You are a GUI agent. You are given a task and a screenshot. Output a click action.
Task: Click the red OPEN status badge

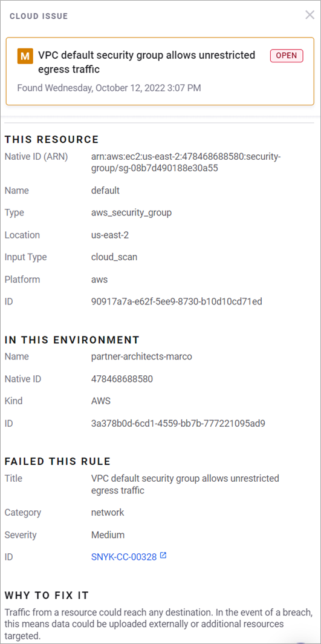(286, 56)
